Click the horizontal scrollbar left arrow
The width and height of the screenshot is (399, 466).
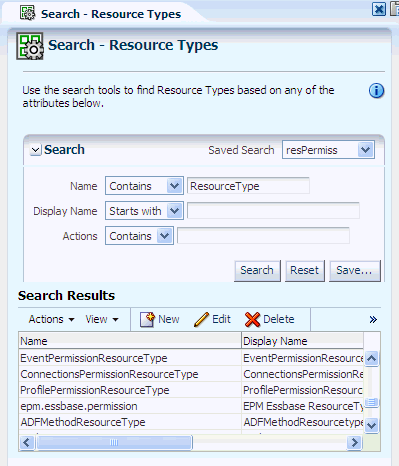click(x=26, y=443)
